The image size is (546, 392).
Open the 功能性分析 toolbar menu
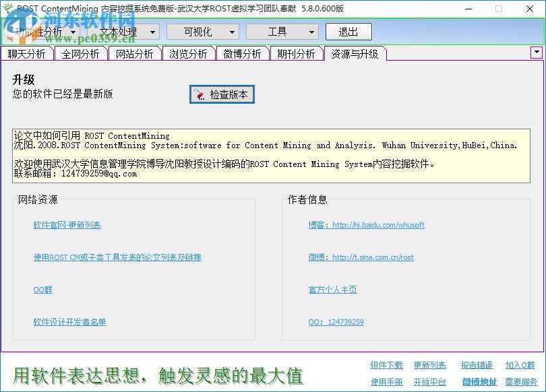point(37,31)
